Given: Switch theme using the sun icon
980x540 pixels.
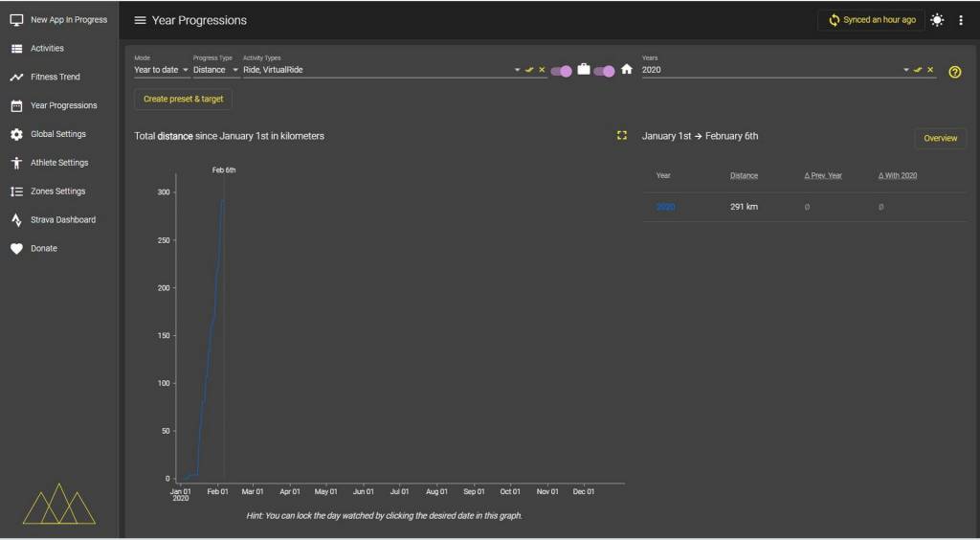Looking at the screenshot, I should pyautogui.click(x=937, y=20).
